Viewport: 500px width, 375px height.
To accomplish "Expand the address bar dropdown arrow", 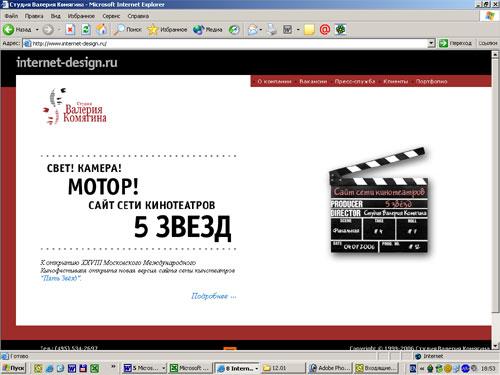I will click(x=431, y=43).
